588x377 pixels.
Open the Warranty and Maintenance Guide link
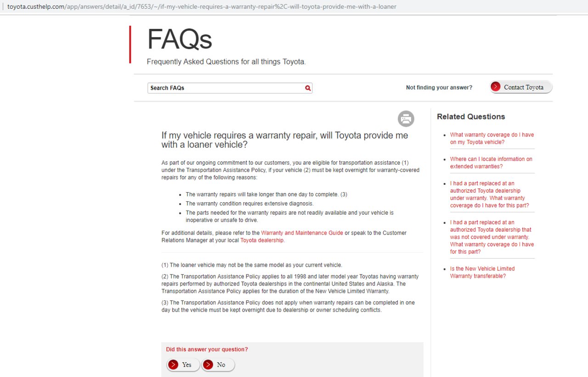pos(302,233)
